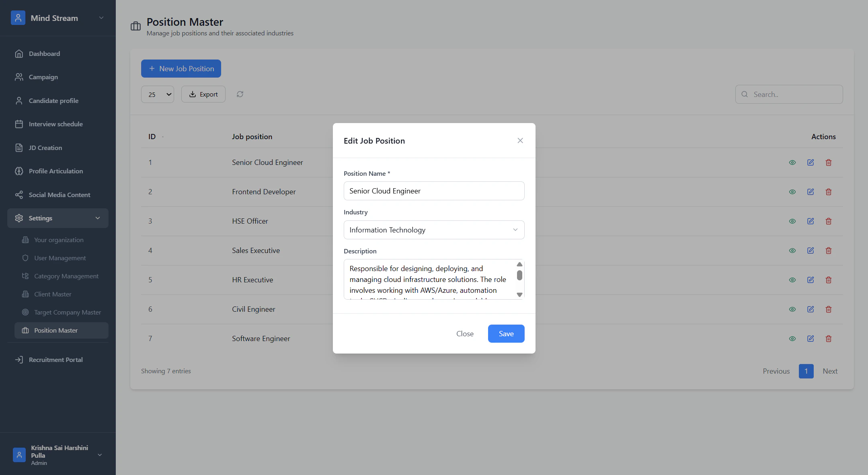Viewport: 868px width, 475px height.
Task: Open the 25 entries-per-page dropdown
Action: click(158, 95)
